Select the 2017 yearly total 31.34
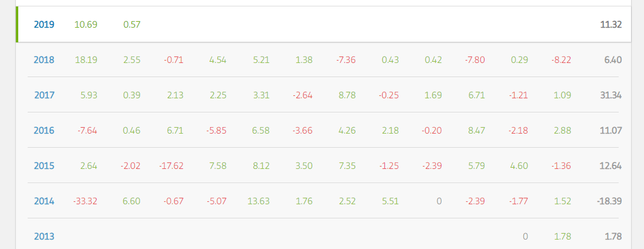The image size is (644, 249). point(610,95)
